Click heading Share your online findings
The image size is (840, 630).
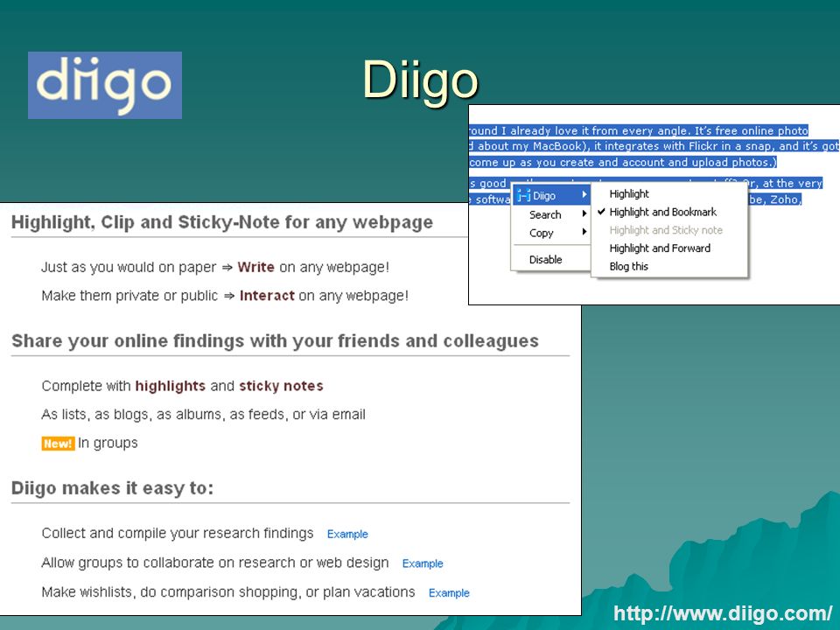[x=275, y=341]
